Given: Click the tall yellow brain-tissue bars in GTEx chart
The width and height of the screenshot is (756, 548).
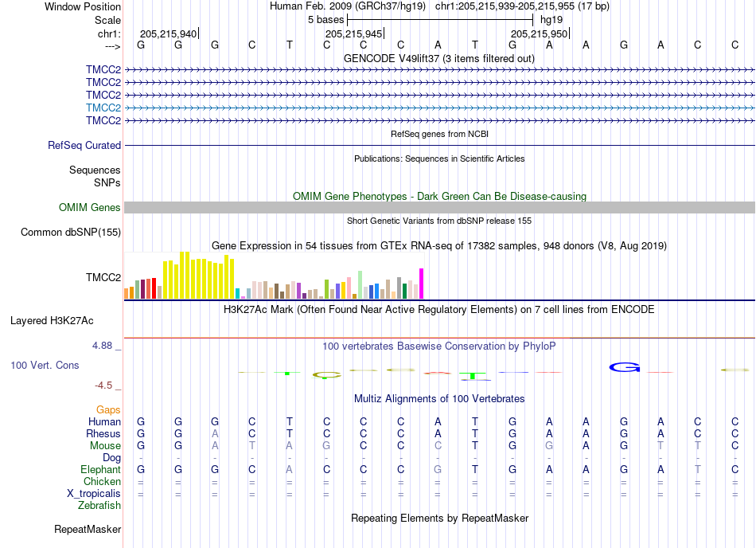Looking at the screenshot, I should (199, 276).
